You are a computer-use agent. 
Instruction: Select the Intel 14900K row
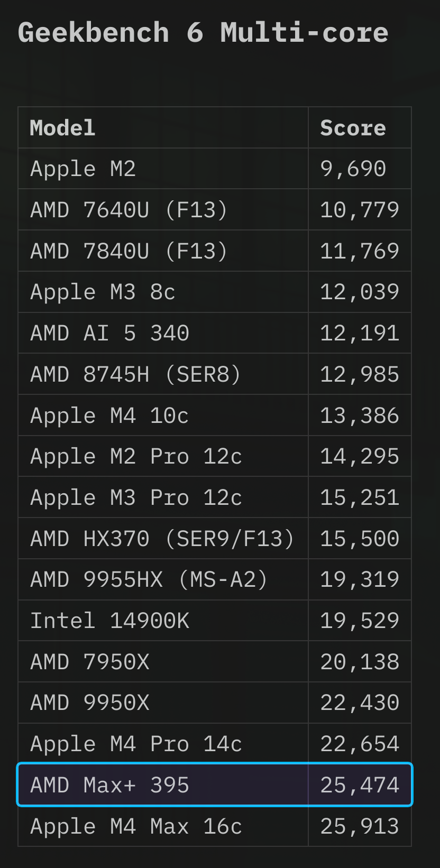(x=215, y=621)
